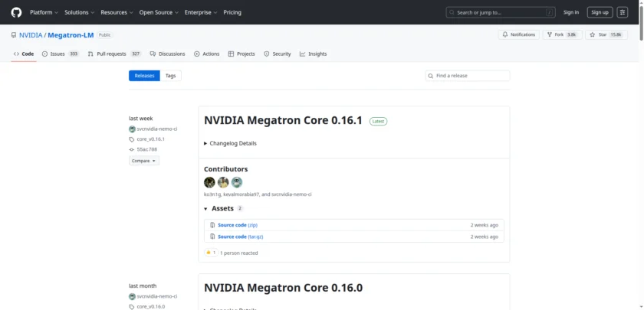Open the Megatron-LM repository link
The height and width of the screenshot is (310, 644).
(71, 35)
